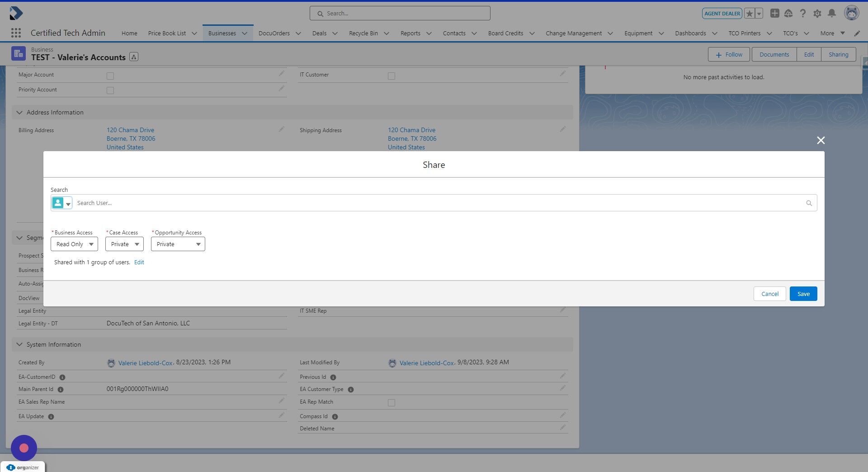Open the Salesforce Help question mark icon
868x472 pixels.
(803, 13)
